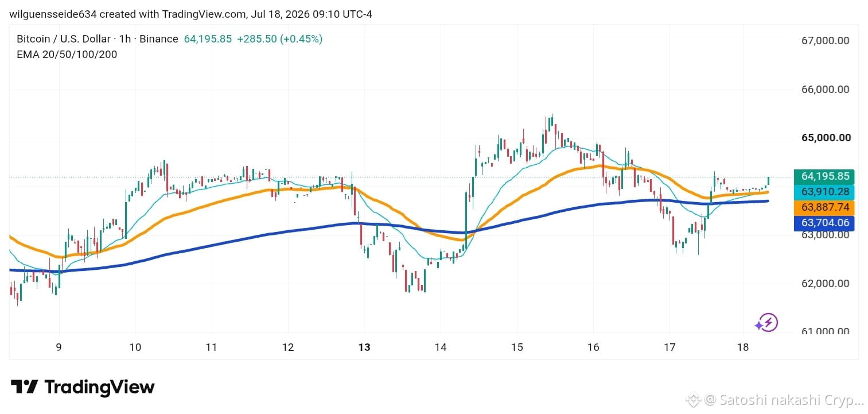Click the date label 12 on the time axis
The width and height of the screenshot is (868, 414).
pyautogui.click(x=288, y=347)
